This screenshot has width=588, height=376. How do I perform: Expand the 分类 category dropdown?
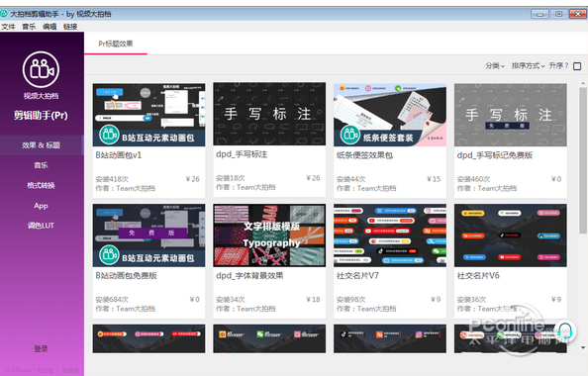[x=495, y=66]
